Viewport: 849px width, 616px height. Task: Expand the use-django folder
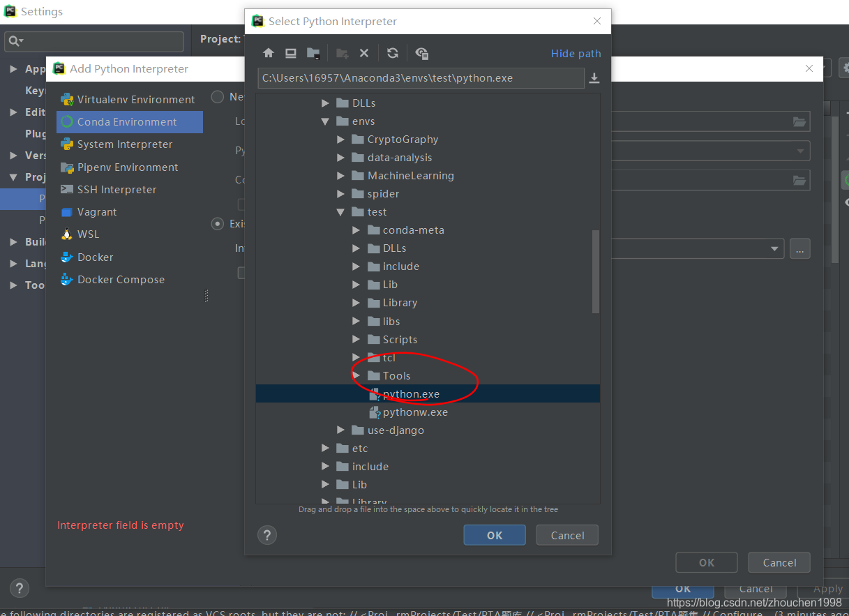click(340, 430)
